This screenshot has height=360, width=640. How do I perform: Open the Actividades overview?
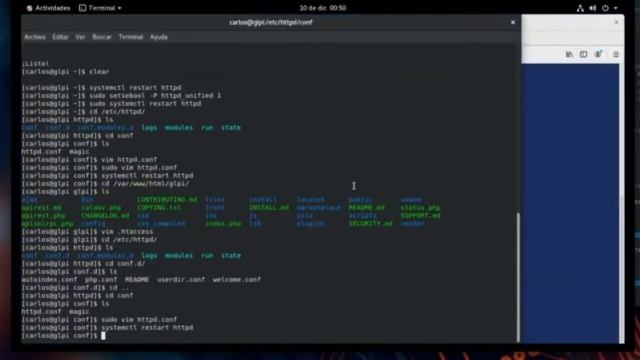[48, 8]
